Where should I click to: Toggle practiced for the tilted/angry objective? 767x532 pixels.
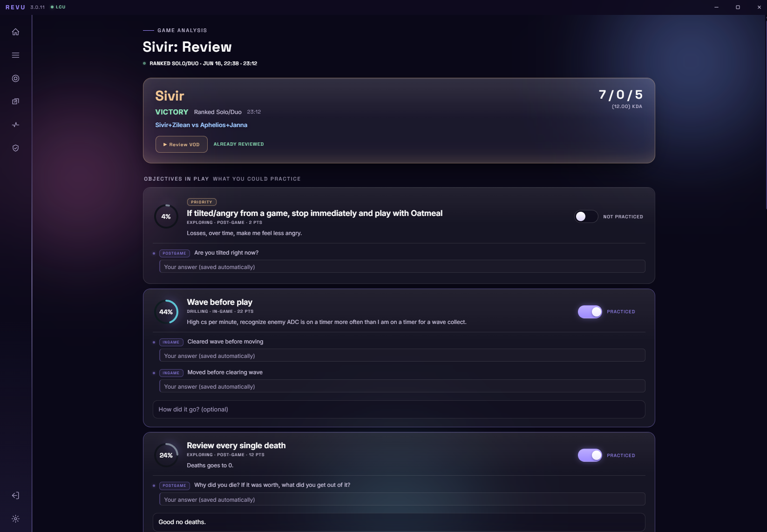[x=586, y=216]
